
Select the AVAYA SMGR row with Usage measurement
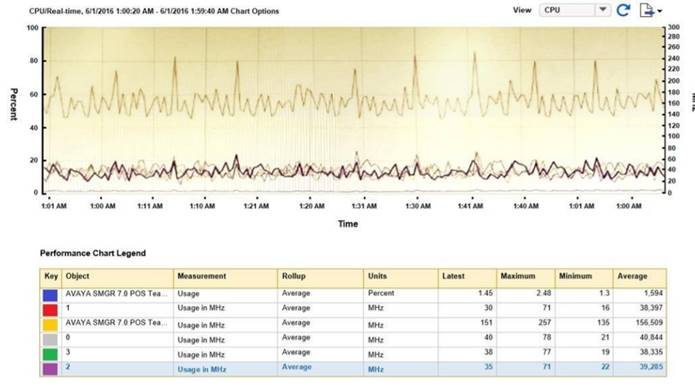(353, 295)
